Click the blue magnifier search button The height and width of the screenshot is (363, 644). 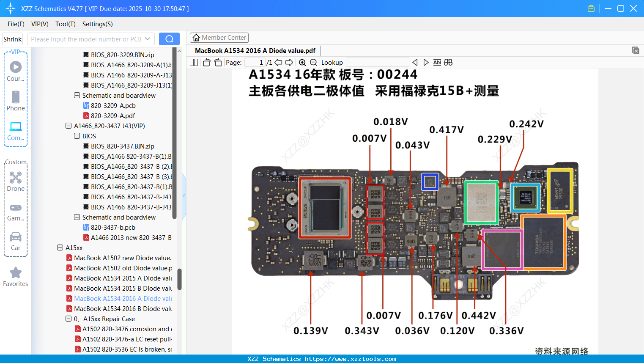[169, 39]
